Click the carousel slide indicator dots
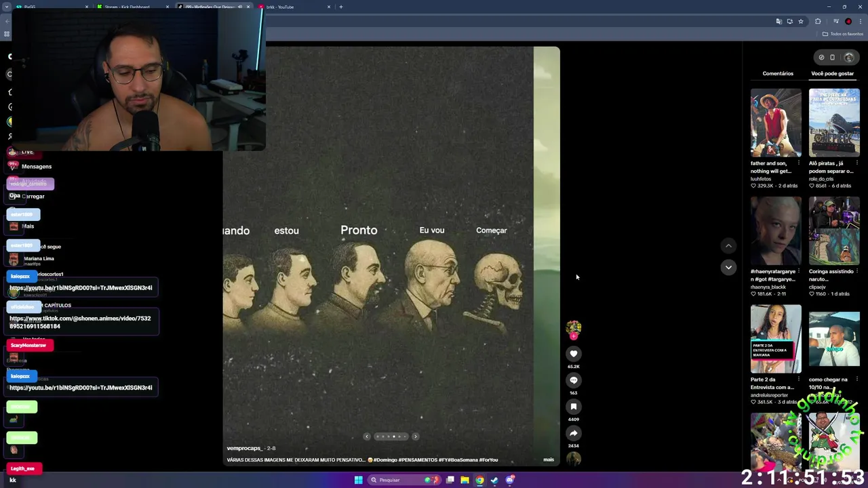 click(391, 436)
